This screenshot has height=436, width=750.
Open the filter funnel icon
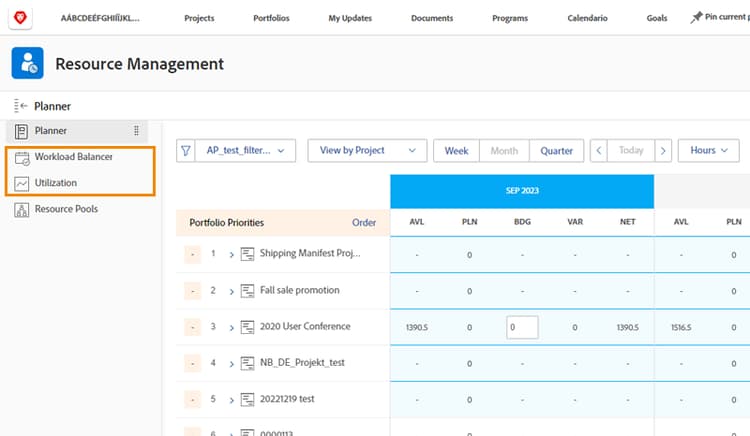tap(186, 151)
